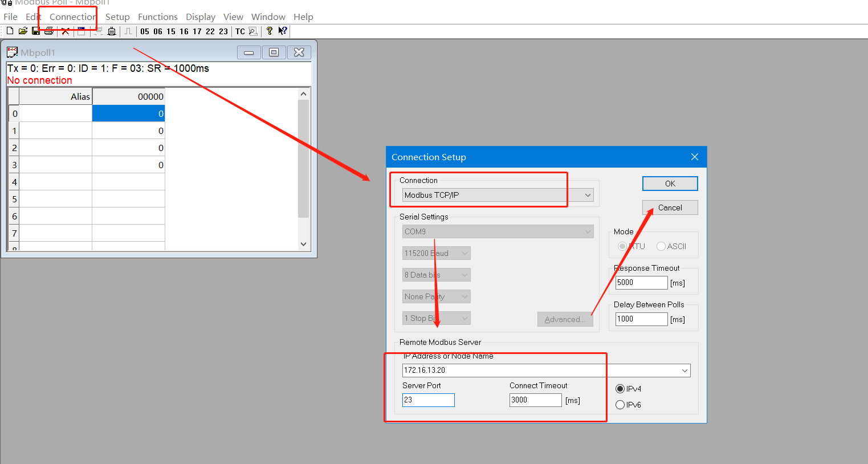Click OK in Connection Setup dialog
The height and width of the screenshot is (464, 868).
coord(670,184)
